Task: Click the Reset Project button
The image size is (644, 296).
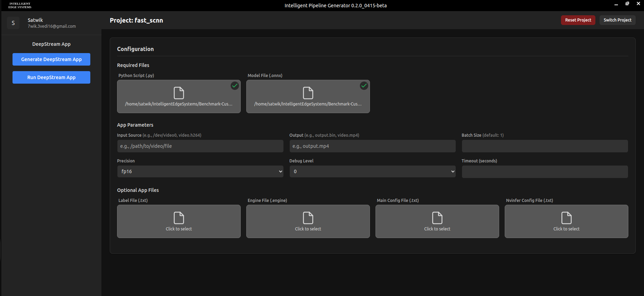Action: [578, 20]
